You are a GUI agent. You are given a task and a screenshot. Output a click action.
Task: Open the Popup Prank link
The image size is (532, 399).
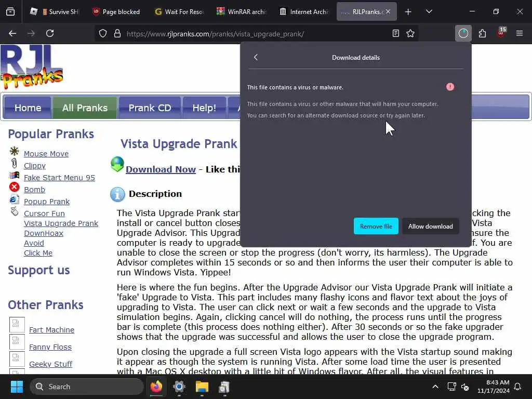(x=46, y=202)
